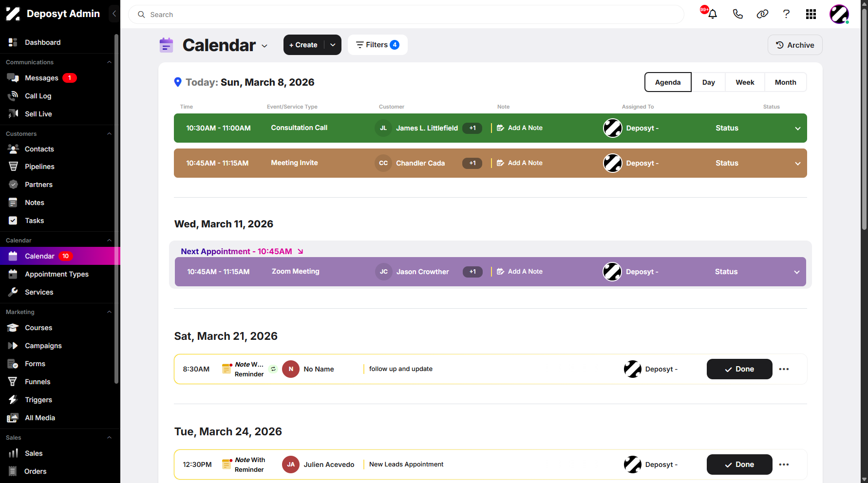Switch to Month view

click(x=785, y=82)
